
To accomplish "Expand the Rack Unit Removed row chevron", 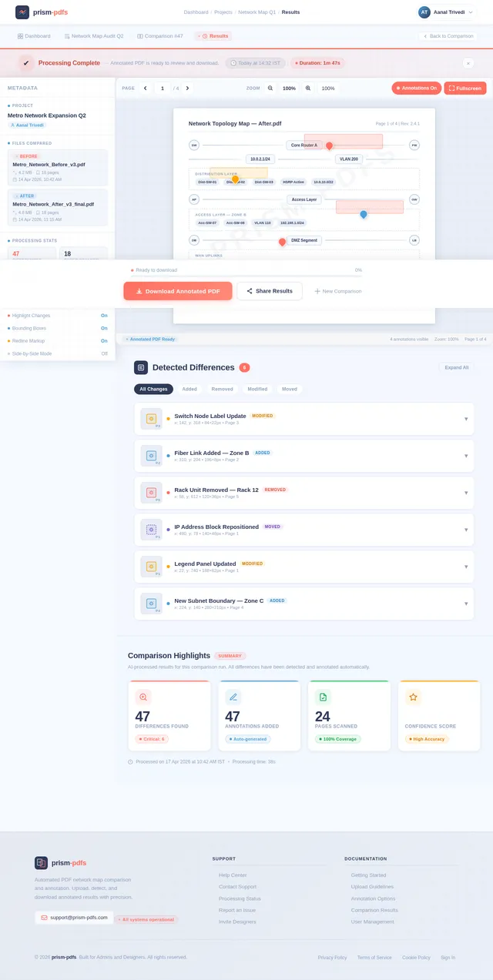I will [x=466, y=493].
